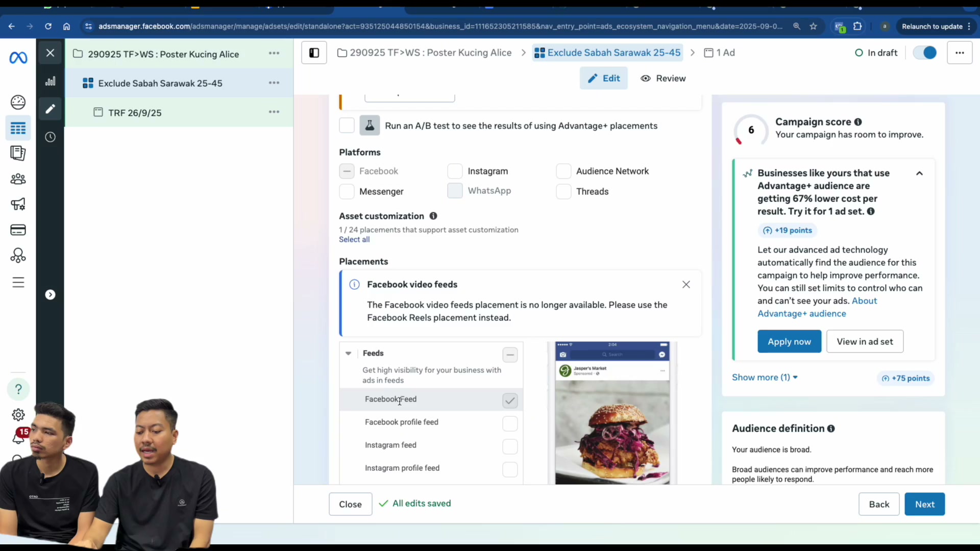Switch to the Review tab
980x551 pixels.
click(x=663, y=78)
